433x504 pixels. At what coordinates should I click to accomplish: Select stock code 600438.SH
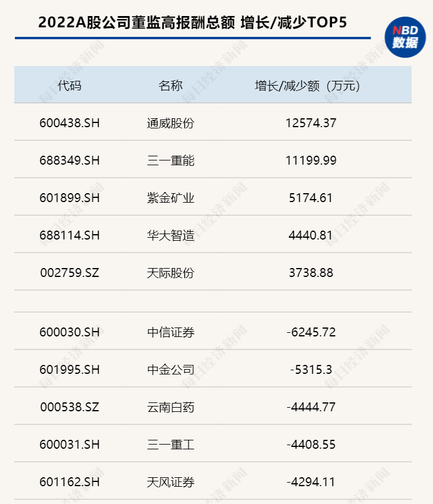pos(70,123)
